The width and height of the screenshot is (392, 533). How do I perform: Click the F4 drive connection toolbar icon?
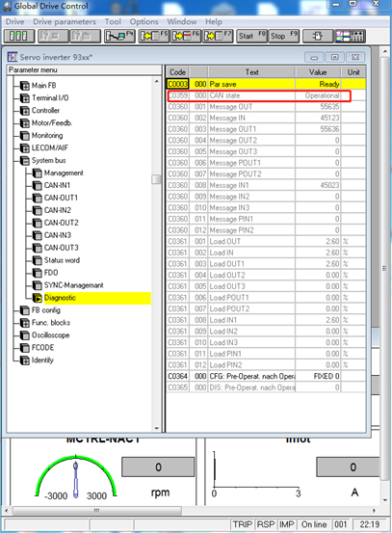tap(119, 36)
